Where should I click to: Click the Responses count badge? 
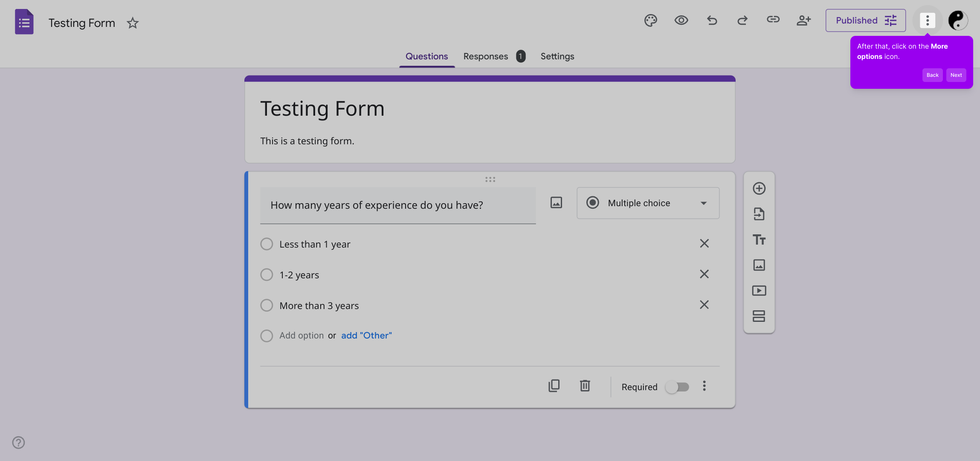tap(521, 56)
